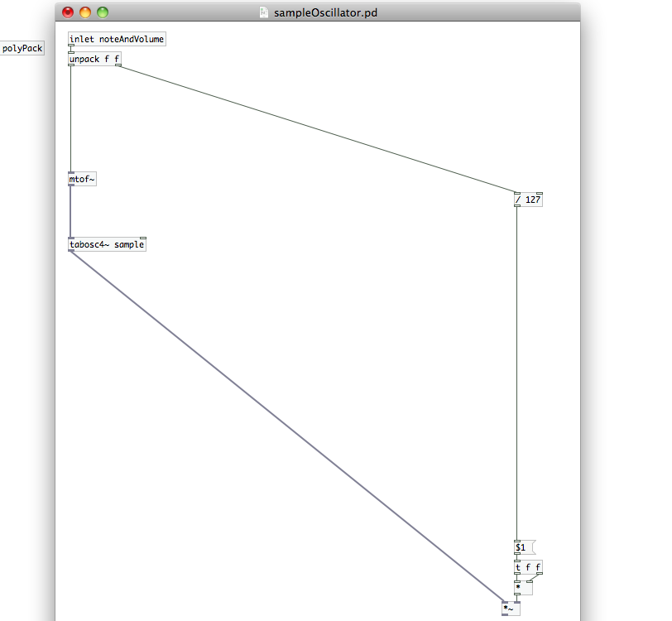The height and width of the screenshot is (621, 672).
Task: Select the mtof~ object box
Action: (x=82, y=180)
